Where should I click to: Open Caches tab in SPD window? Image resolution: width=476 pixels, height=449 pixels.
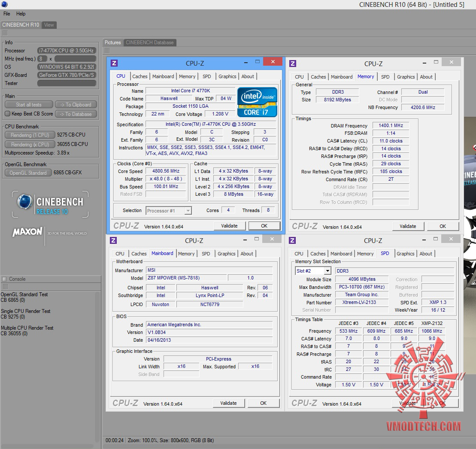click(318, 254)
